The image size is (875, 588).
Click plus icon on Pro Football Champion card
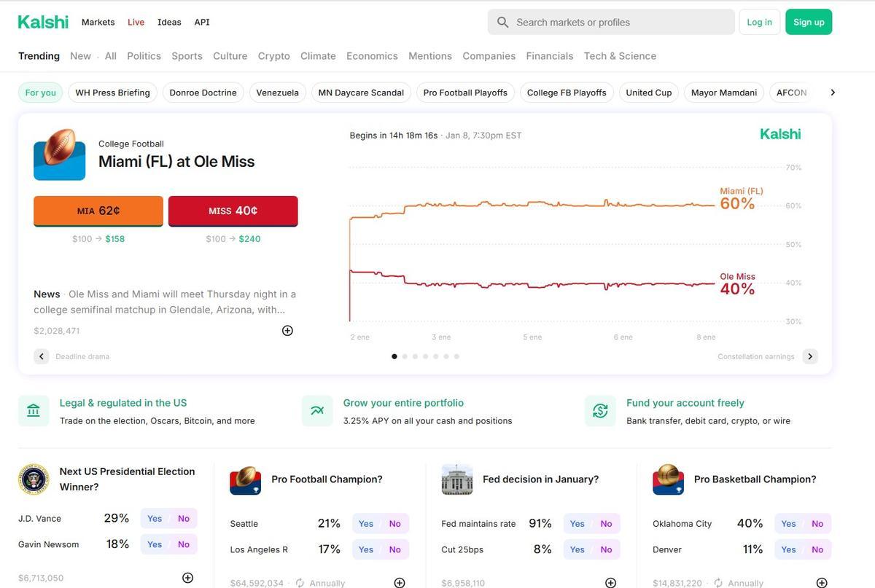click(400, 583)
